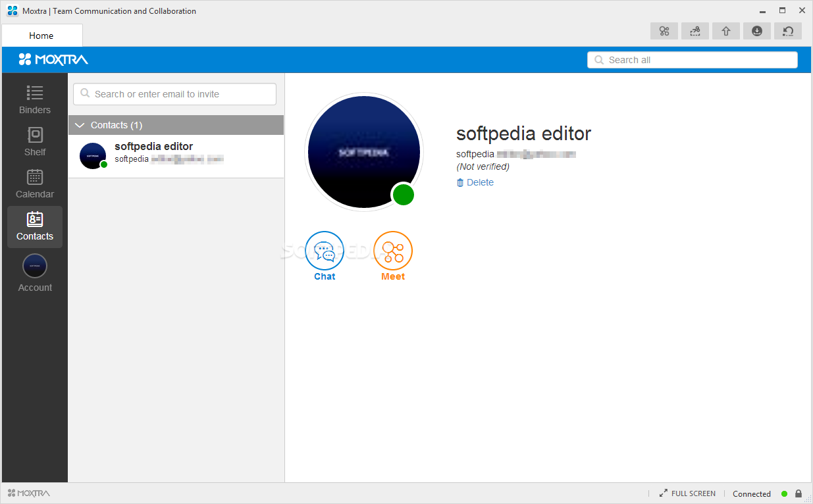Toggle FULL SCREEN mode

click(687, 493)
